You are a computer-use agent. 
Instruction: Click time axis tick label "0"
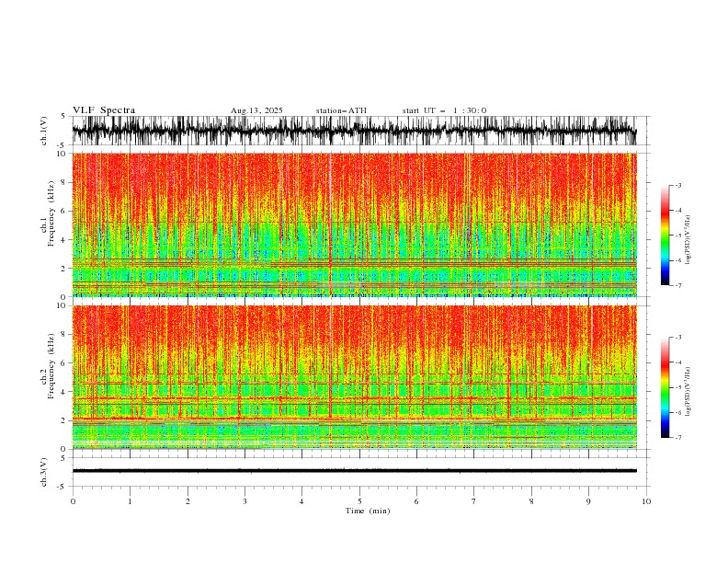coord(73,501)
